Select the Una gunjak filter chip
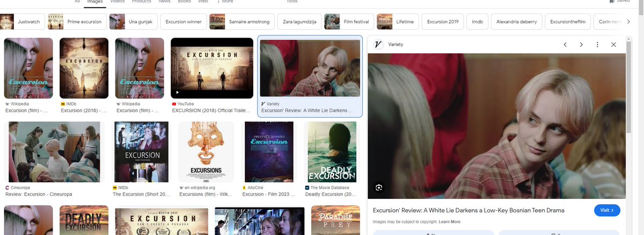The width and height of the screenshot is (644, 235). [x=133, y=22]
